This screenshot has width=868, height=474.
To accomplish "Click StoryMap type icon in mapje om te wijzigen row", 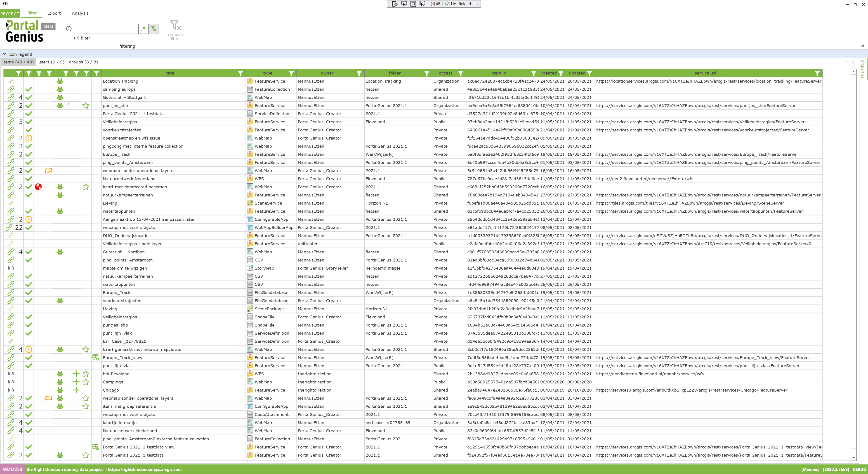I will click(x=250, y=268).
